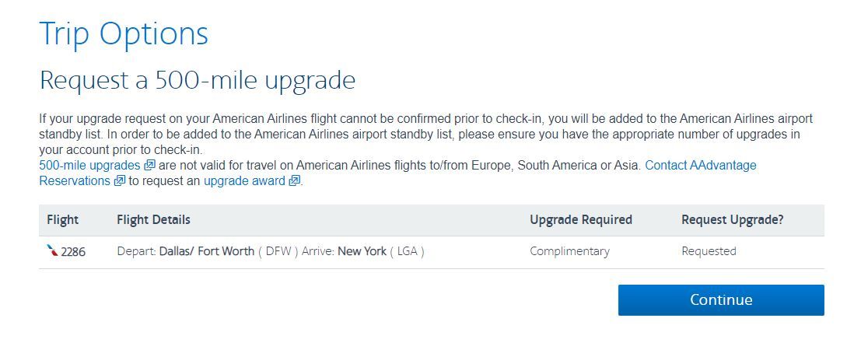Click external-link icon after Reservations
The image size is (868, 350).
point(120,180)
